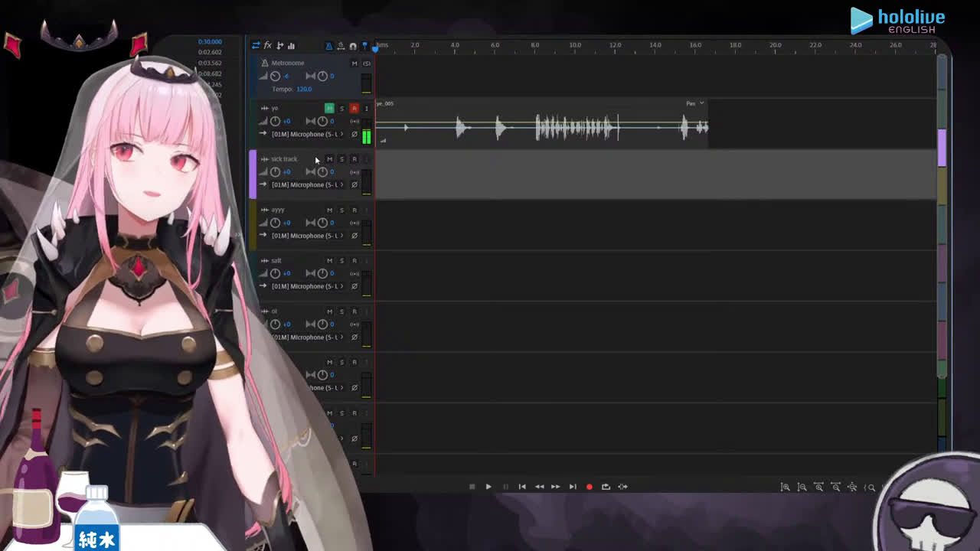
Task: Adjust the Metronome pan knob
Action: point(322,76)
